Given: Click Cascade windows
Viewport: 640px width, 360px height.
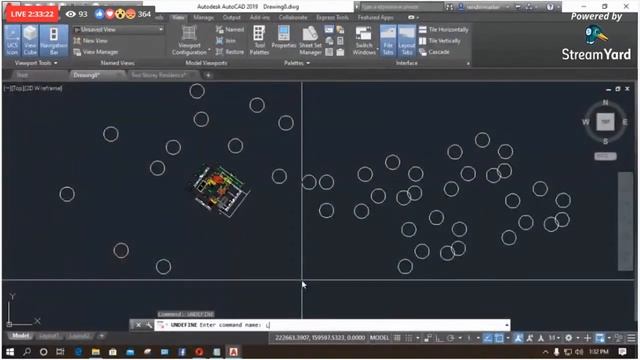Looking at the screenshot, I should point(434,52).
